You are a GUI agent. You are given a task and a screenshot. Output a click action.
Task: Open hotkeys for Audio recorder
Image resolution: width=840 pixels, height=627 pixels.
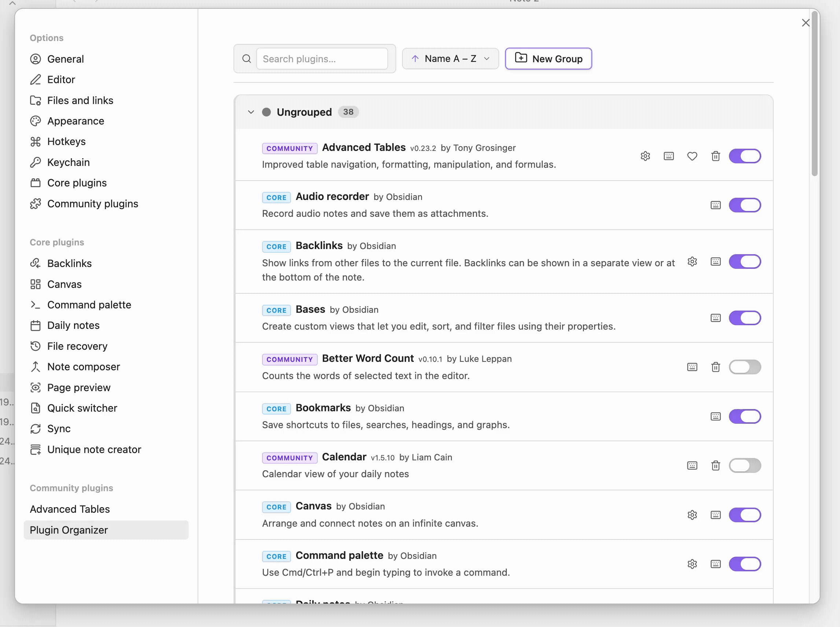[x=715, y=205]
